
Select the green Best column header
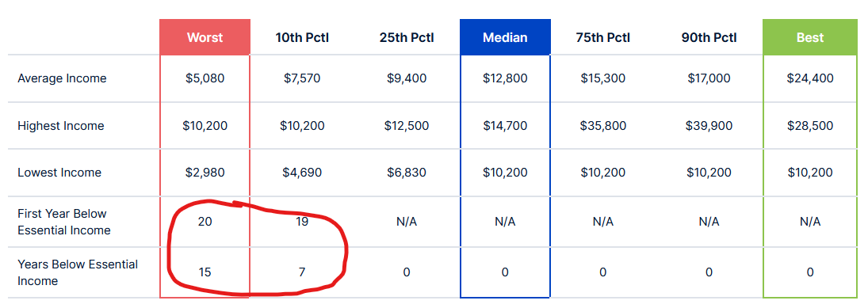[x=810, y=37]
